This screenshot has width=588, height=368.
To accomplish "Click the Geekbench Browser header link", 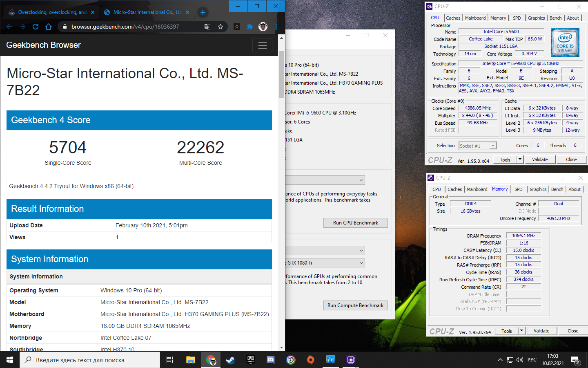I will pyautogui.click(x=43, y=45).
